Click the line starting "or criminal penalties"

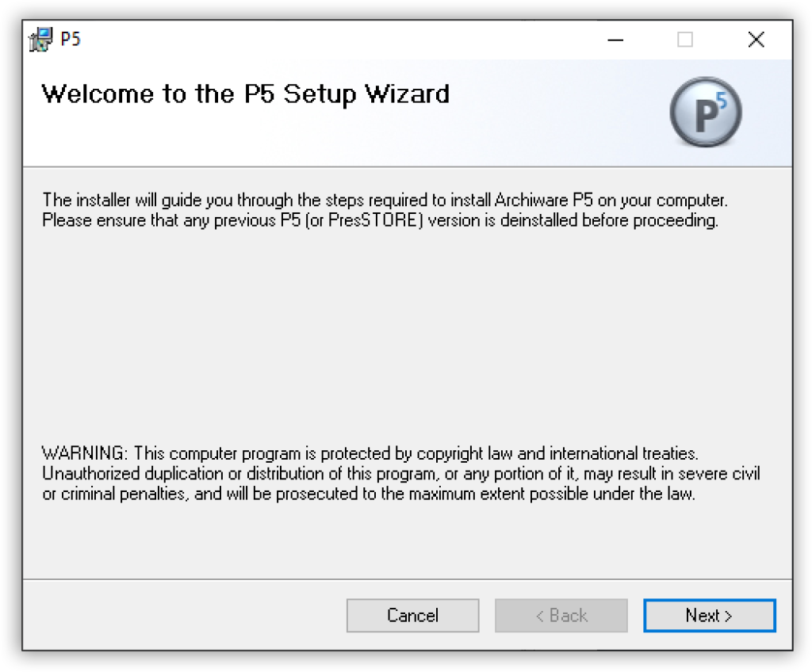click(x=368, y=494)
